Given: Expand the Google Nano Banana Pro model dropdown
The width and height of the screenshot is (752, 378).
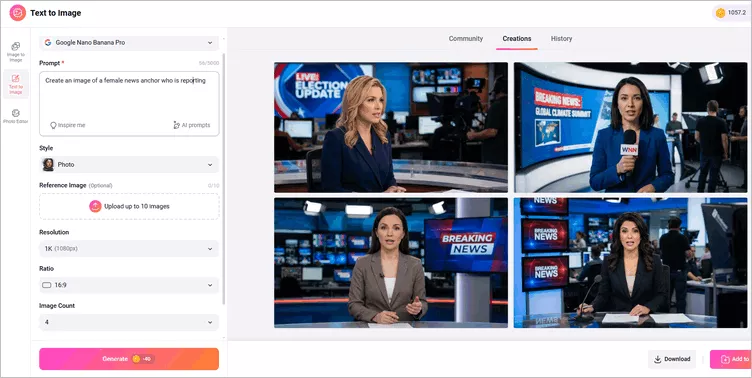Looking at the screenshot, I should click(129, 43).
